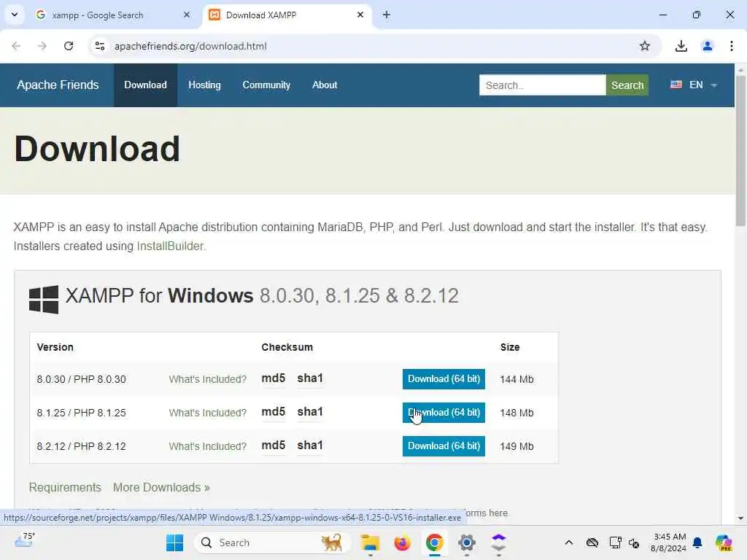Screen dimensions: 747x560
Task: Click the browser forward arrow
Action: (x=42, y=46)
